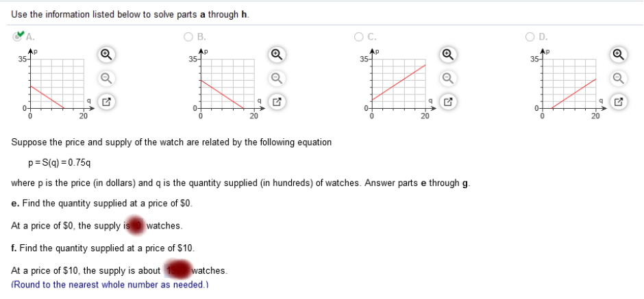Image resolution: width=644 pixels, height=299 pixels.
Task: Zoom out on graph C
Action: pos(449,78)
